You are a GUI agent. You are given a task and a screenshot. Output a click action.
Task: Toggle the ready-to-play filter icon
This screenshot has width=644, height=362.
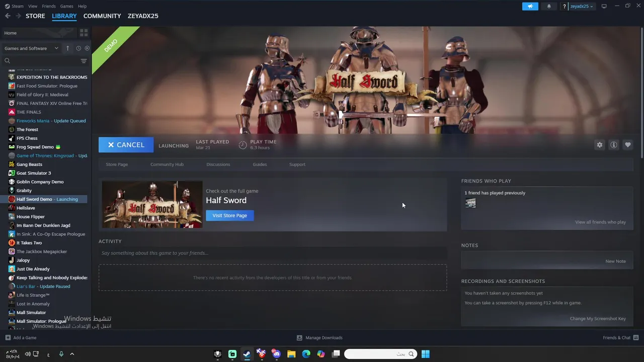click(87, 48)
